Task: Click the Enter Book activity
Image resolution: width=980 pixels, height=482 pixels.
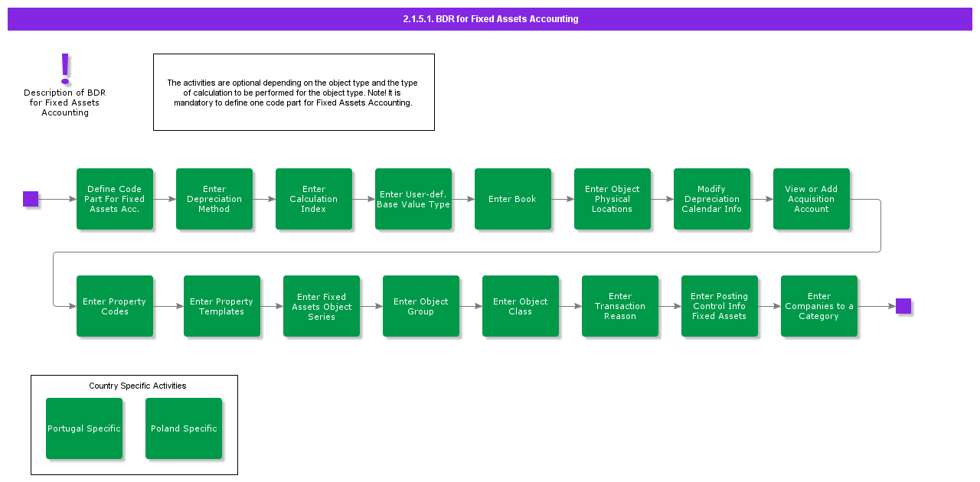Action: (513, 199)
